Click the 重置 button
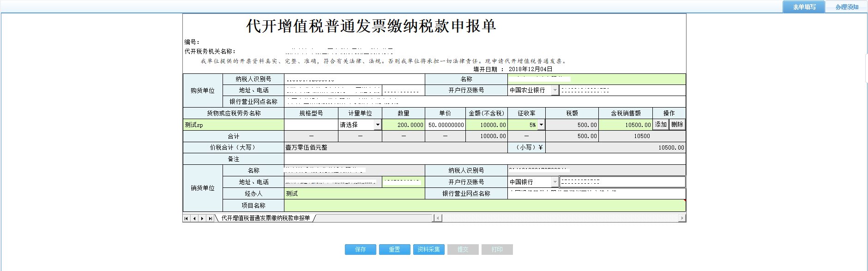 click(x=394, y=249)
